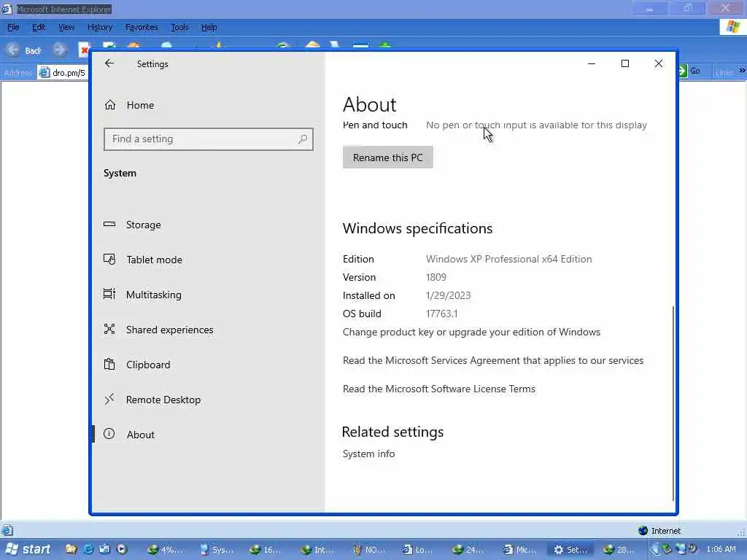The width and height of the screenshot is (747, 560).
Task: Switch to the Sys... taskbar window
Action: point(216,550)
